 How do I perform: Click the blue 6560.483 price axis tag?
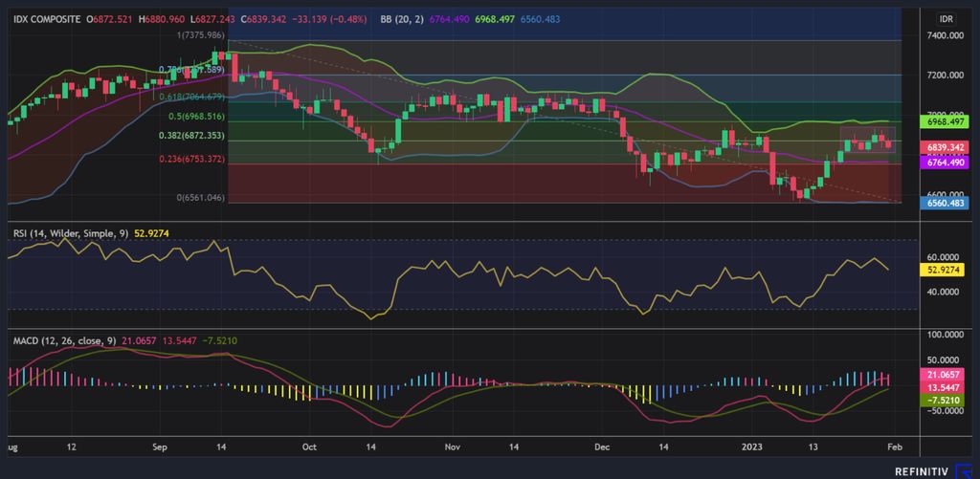[x=945, y=203]
